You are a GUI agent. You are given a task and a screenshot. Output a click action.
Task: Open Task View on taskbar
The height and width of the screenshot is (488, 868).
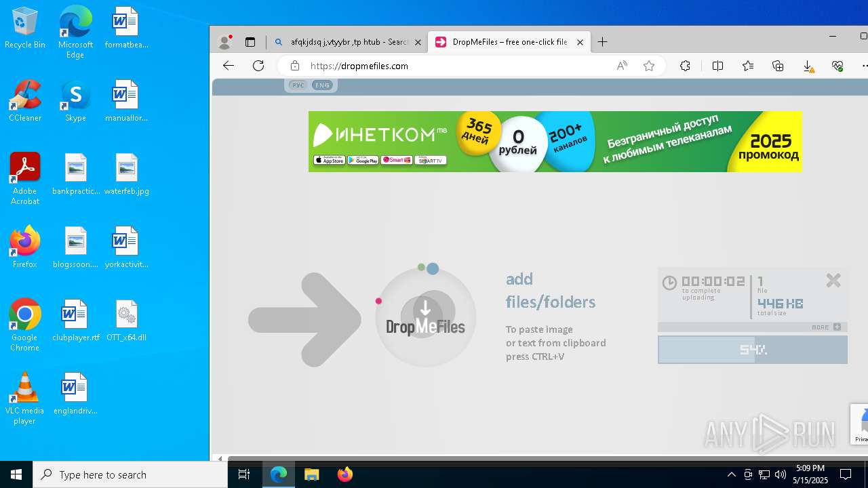pos(244,474)
